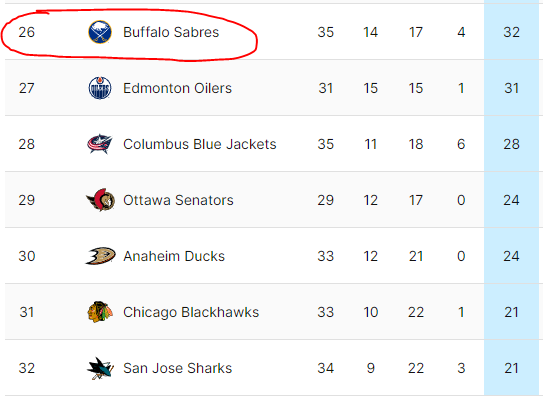Click the Buffalo Sabres team logo
Screen dimensions: 543x405
[100, 32]
